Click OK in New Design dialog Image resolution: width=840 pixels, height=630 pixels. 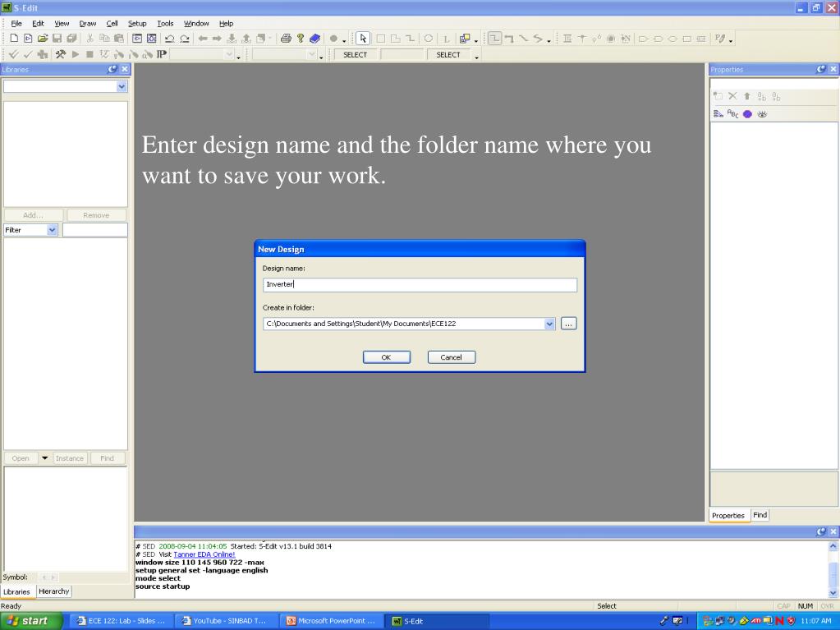[386, 357]
